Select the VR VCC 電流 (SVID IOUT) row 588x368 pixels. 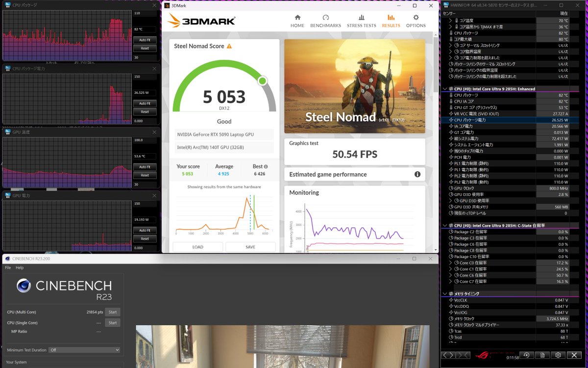point(510,113)
